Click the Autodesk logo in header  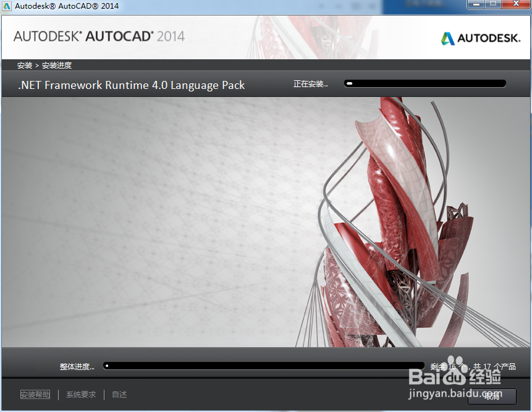[x=481, y=38]
